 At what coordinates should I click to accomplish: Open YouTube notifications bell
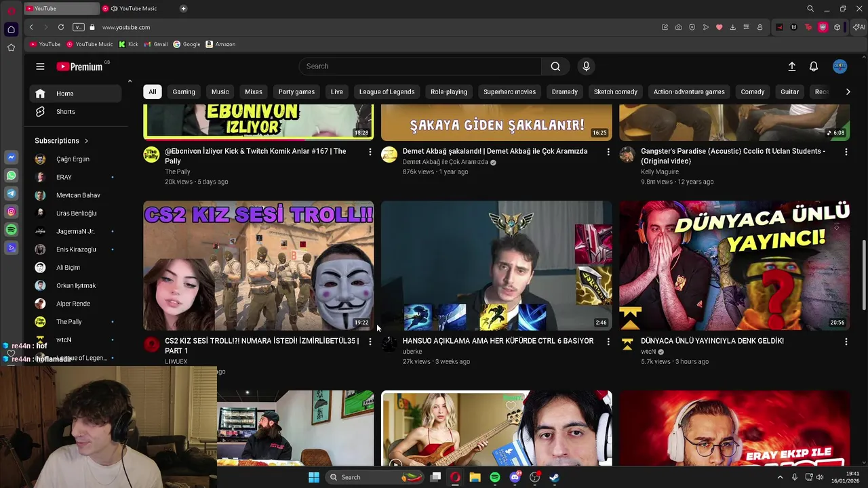pos(814,66)
